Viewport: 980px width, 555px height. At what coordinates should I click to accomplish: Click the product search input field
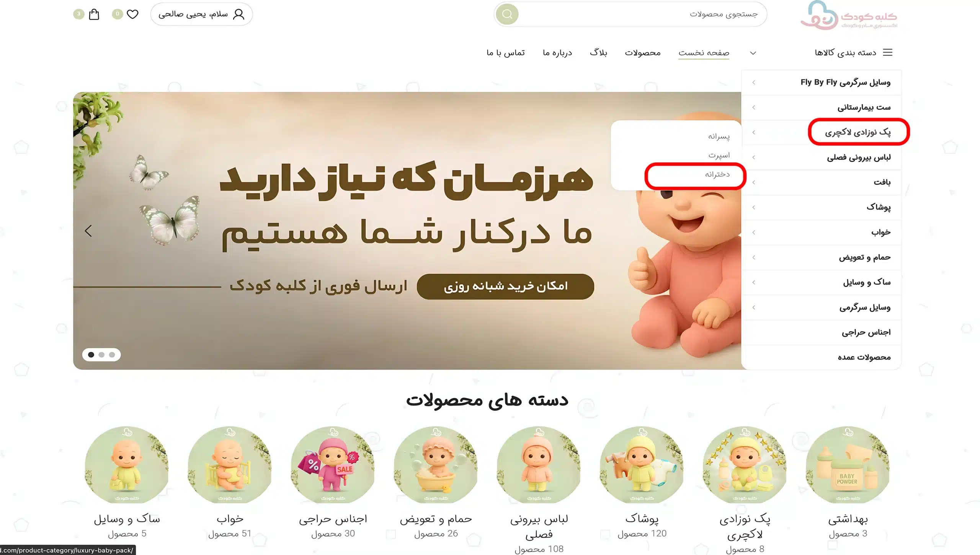pyautogui.click(x=642, y=14)
